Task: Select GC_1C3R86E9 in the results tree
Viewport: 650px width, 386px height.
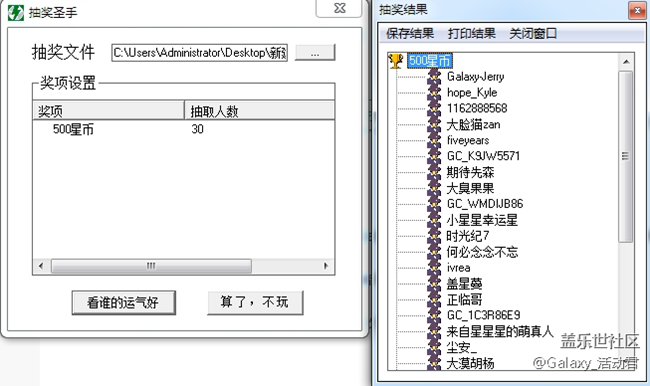Action: (483, 315)
